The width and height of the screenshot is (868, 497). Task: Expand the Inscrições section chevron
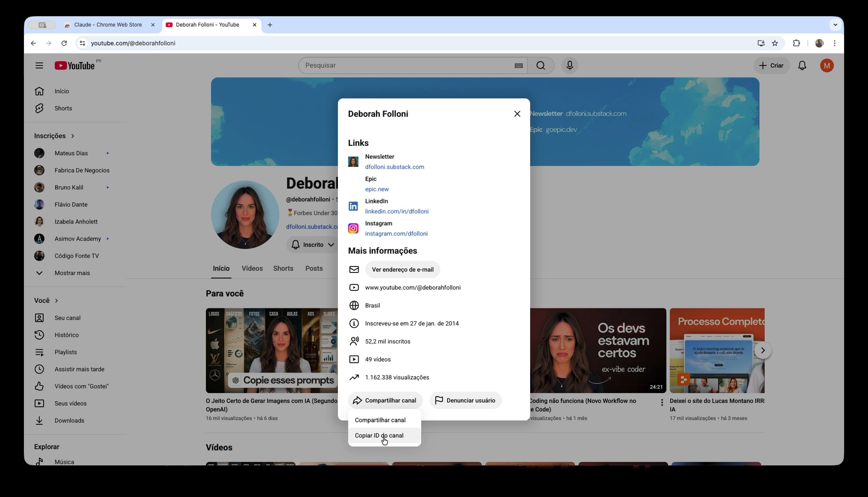(x=73, y=136)
